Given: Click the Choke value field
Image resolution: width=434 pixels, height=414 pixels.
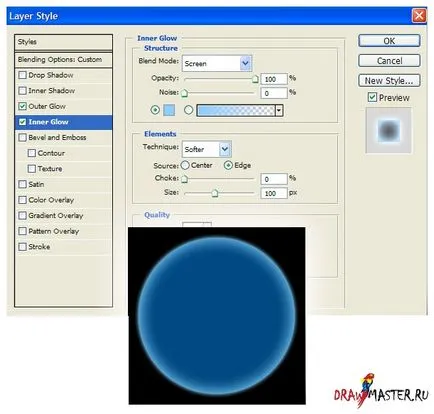Looking at the screenshot, I should pos(274,179).
